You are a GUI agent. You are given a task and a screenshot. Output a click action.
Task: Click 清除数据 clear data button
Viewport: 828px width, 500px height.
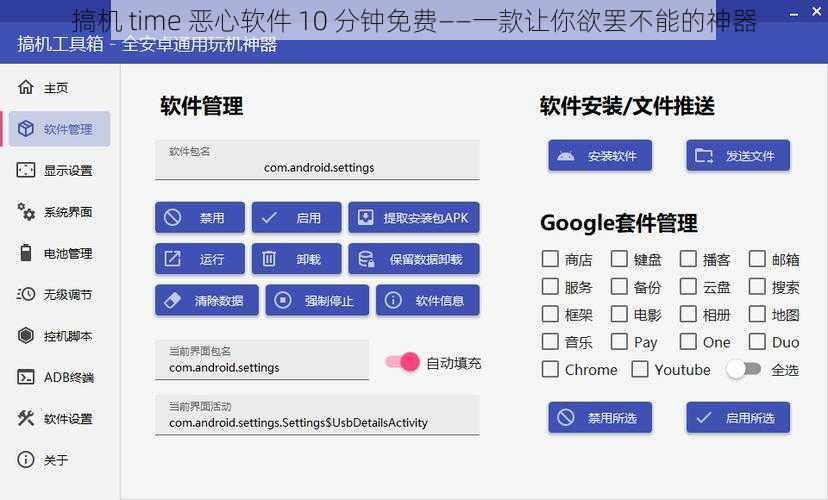(x=206, y=300)
